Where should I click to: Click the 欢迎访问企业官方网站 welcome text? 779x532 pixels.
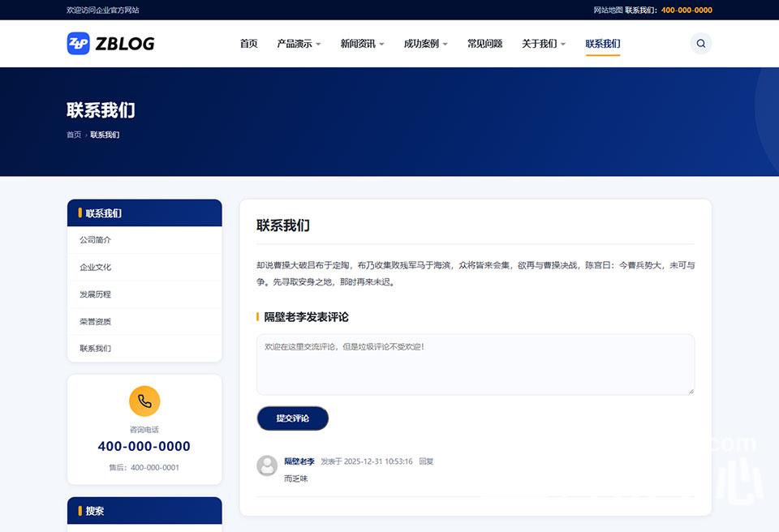(x=103, y=10)
